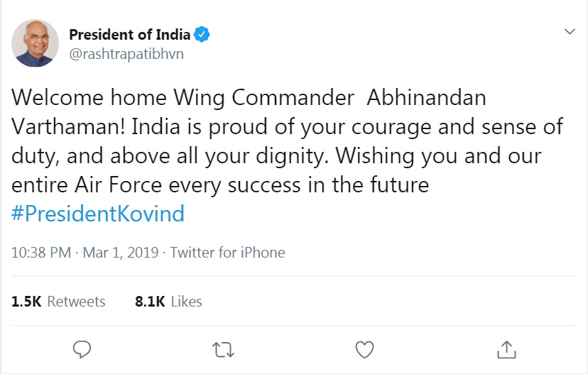Like the tweet with the heart icon
Viewport: 588px width, 374px height.
[364, 350]
